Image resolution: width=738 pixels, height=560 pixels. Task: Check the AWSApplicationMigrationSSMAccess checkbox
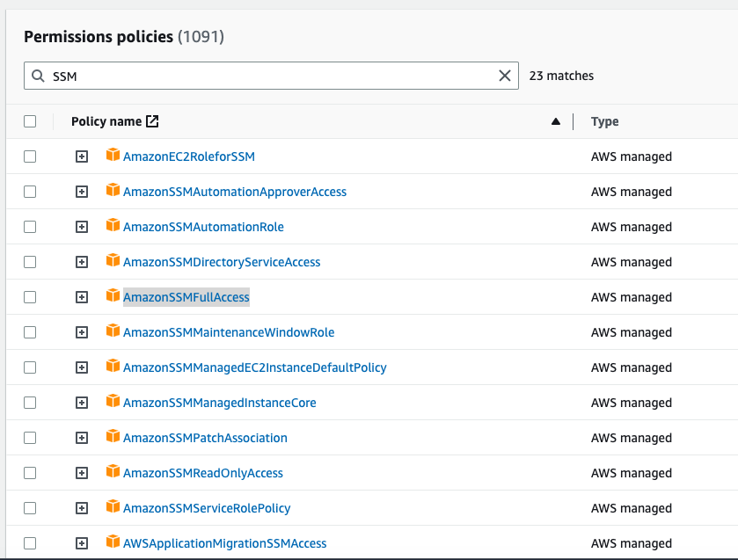click(30, 543)
